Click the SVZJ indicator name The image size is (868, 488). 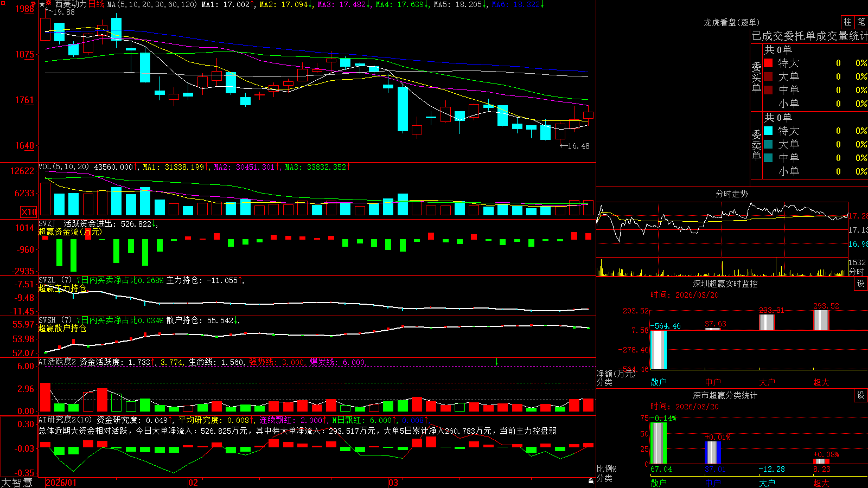click(x=47, y=223)
